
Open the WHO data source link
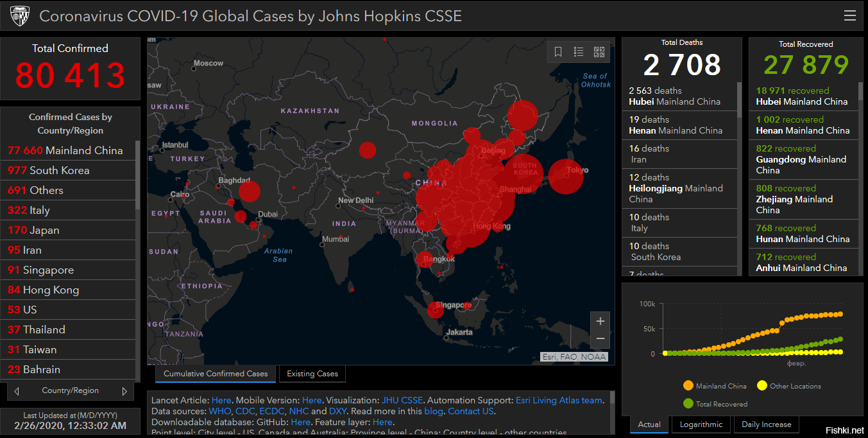(x=220, y=411)
